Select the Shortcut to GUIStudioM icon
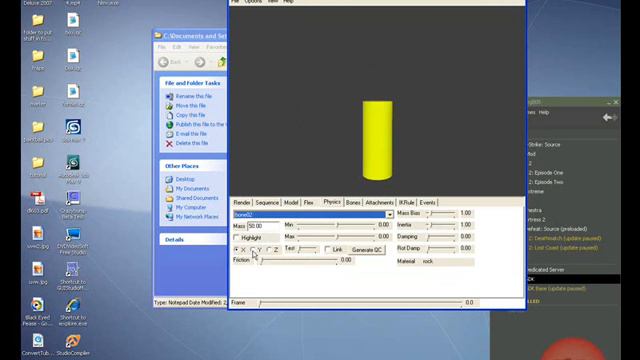The width and height of the screenshot is (640, 360). coord(73,276)
